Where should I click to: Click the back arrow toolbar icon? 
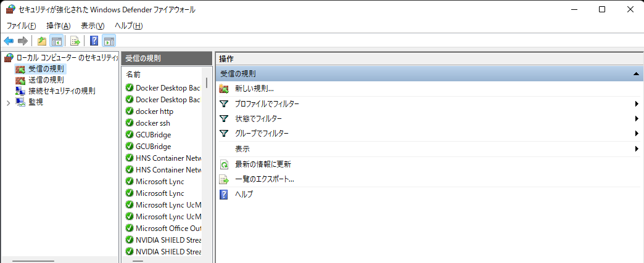pyautogui.click(x=9, y=41)
